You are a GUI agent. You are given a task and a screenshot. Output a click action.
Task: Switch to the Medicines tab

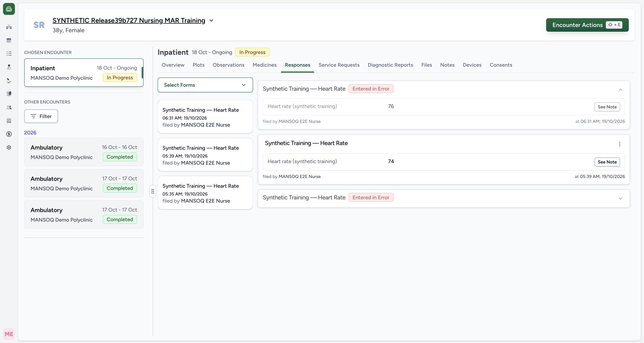(265, 65)
